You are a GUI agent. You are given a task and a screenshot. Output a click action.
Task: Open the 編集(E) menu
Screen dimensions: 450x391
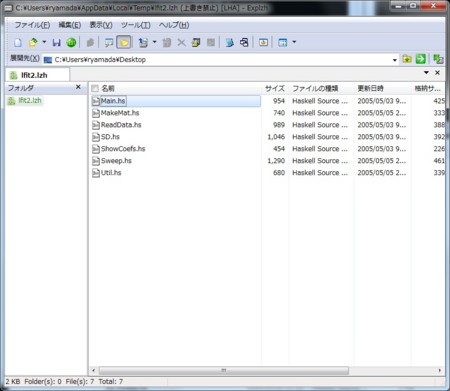[x=70, y=25]
